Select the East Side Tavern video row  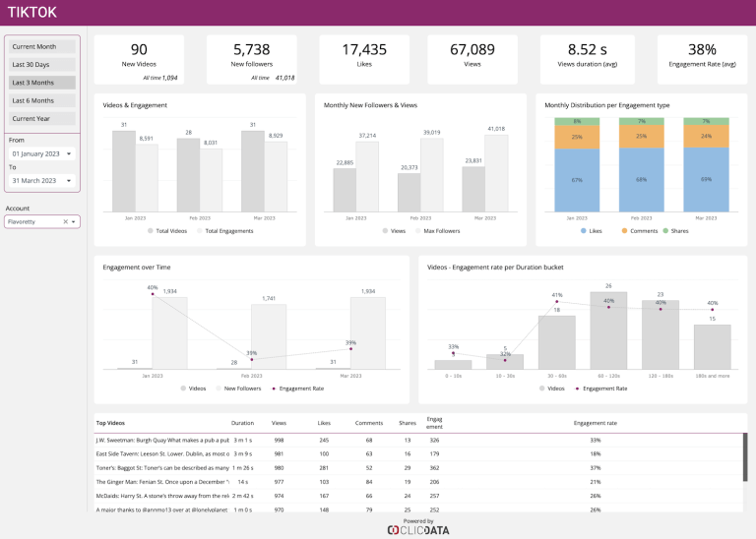click(x=418, y=453)
